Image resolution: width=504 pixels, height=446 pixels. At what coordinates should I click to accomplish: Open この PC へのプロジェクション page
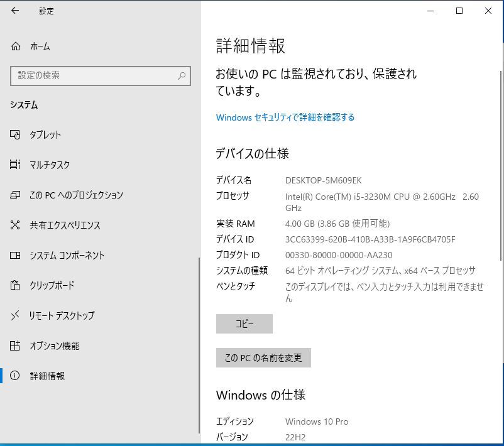point(100,195)
